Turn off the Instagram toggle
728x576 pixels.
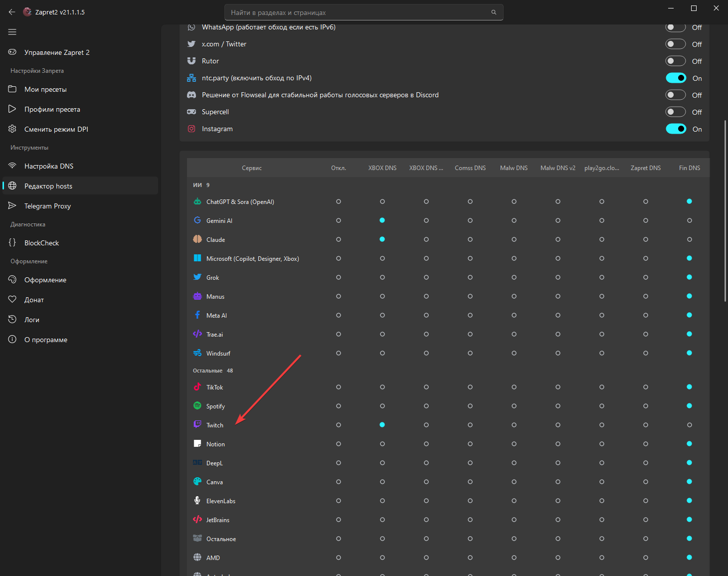676,129
